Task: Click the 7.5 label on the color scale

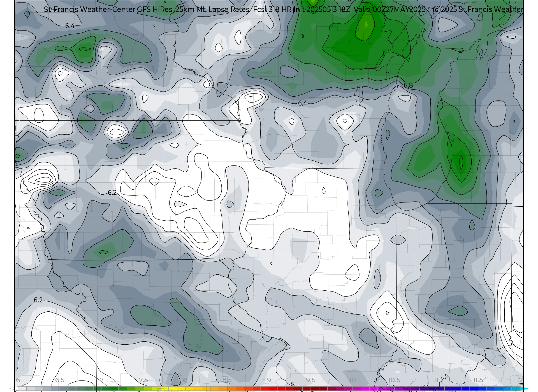Action: tap(143, 380)
